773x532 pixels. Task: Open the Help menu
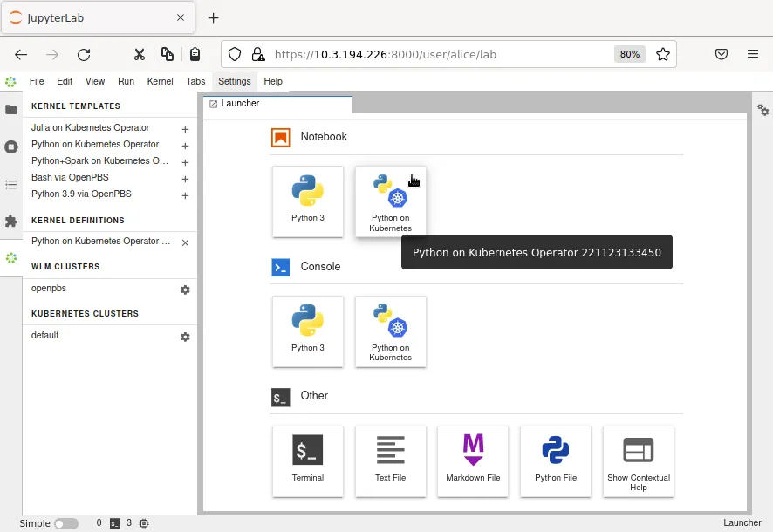coord(272,81)
